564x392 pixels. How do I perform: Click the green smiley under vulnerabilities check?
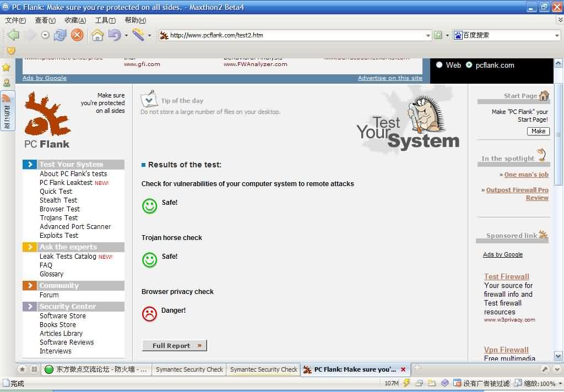(x=150, y=206)
